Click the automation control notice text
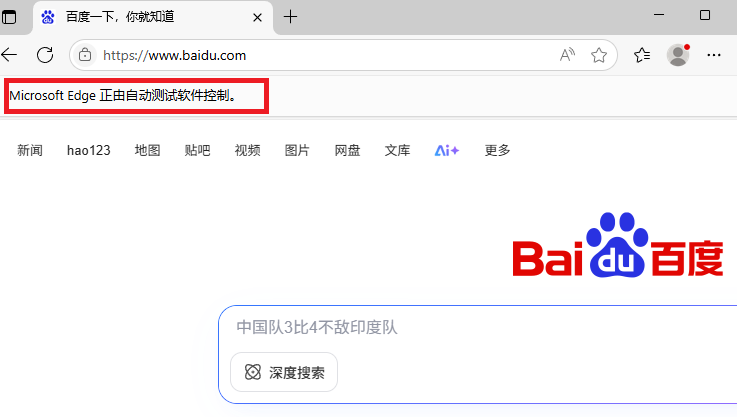This screenshot has width=737, height=417. coord(123,96)
